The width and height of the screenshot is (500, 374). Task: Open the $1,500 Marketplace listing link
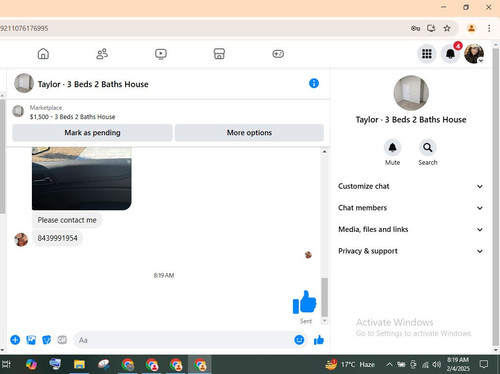72,117
